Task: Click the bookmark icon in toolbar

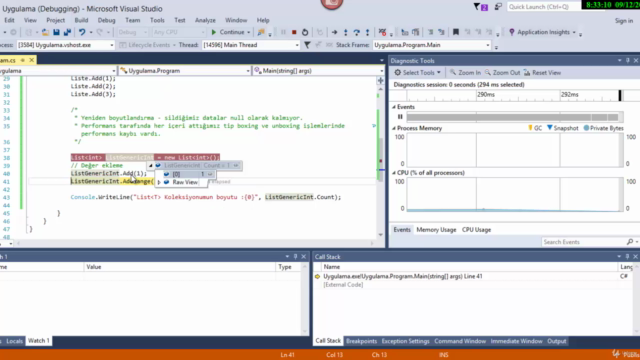Action: (456, 32)
